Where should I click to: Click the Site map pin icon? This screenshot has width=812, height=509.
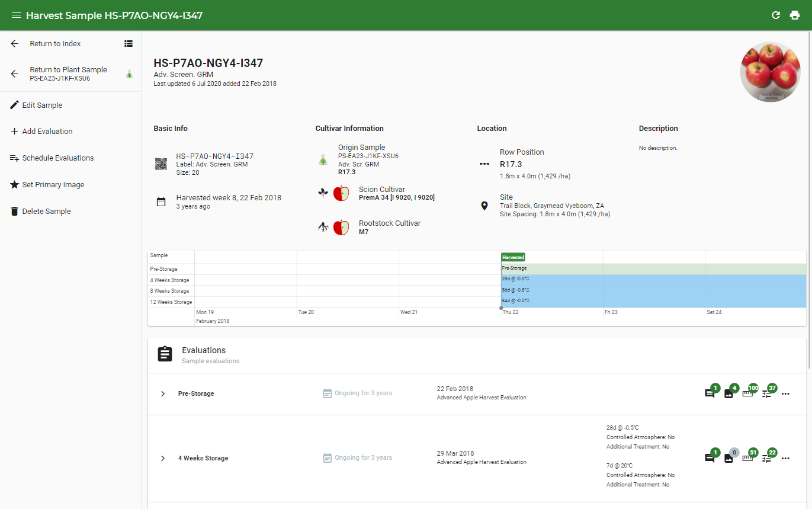tap(484, 206)
